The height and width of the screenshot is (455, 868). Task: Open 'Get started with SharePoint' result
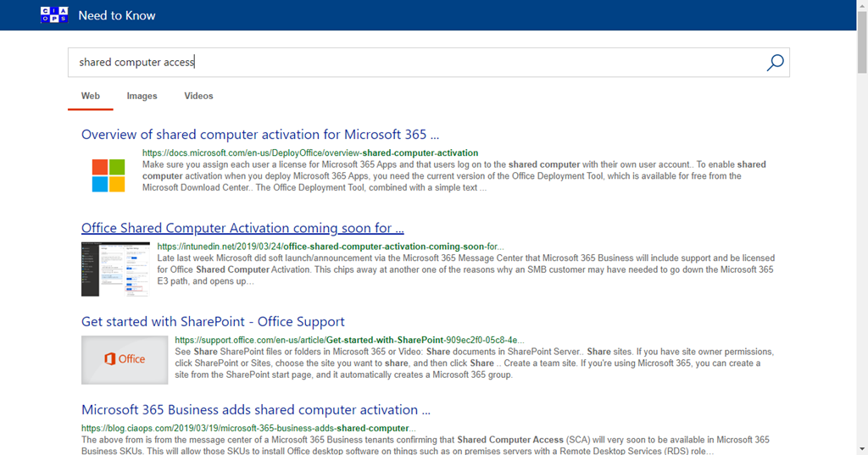(x=213, y=322)
